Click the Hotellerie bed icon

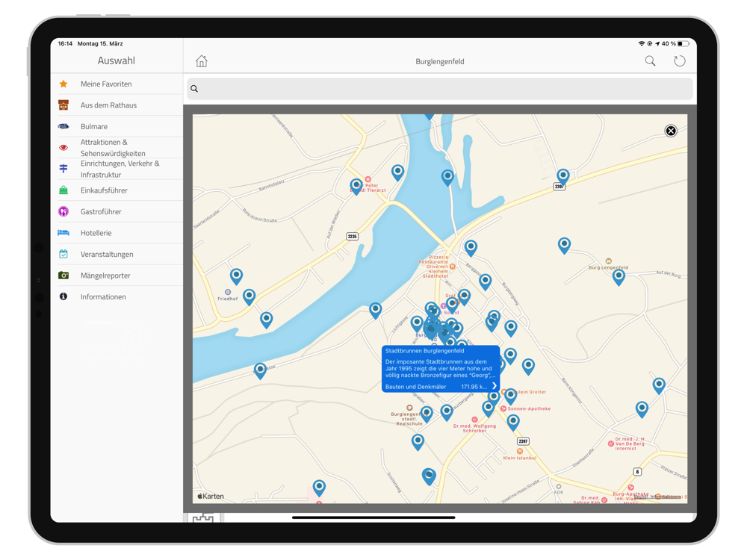tap(63, 233)
